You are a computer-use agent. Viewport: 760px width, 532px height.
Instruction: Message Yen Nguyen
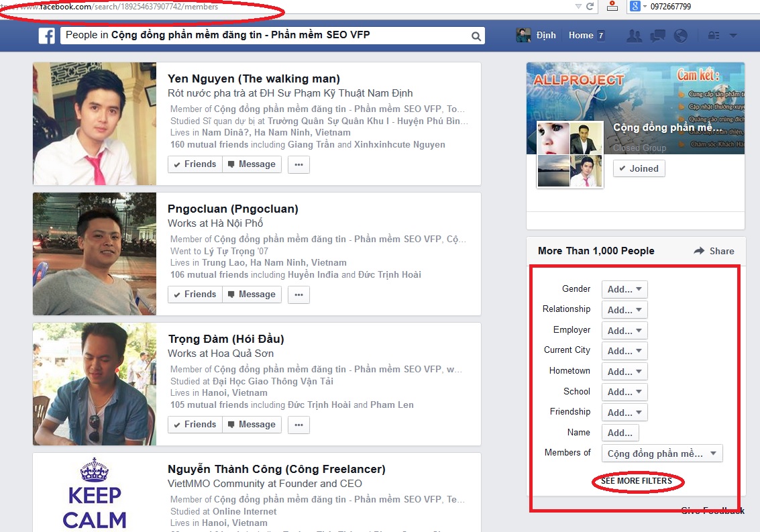(x=252, y=164)
